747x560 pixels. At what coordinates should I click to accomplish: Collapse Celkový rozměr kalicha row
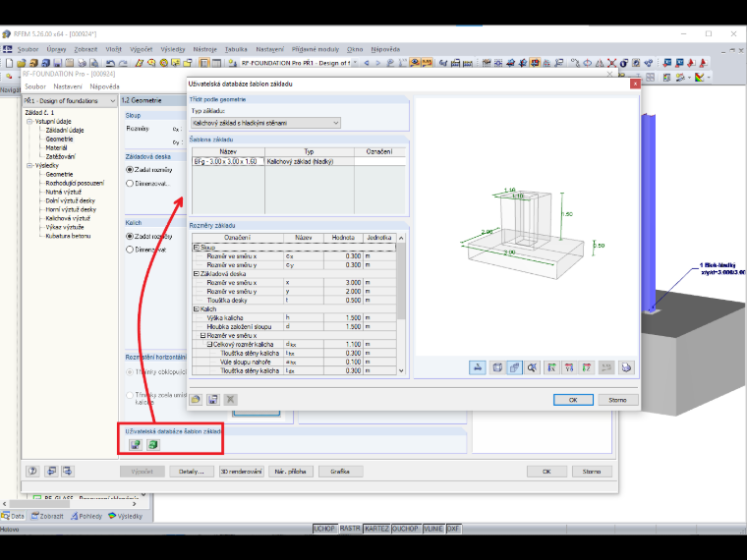209,344
